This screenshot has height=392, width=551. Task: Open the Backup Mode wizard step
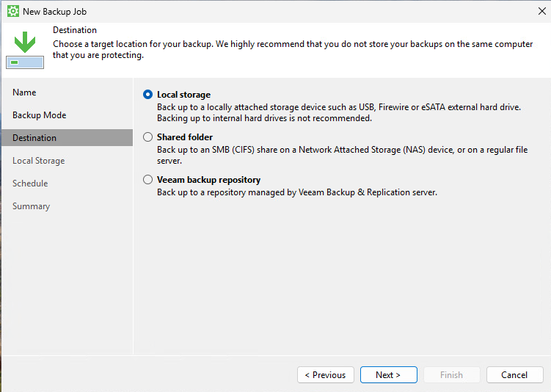tap(40, 115)
